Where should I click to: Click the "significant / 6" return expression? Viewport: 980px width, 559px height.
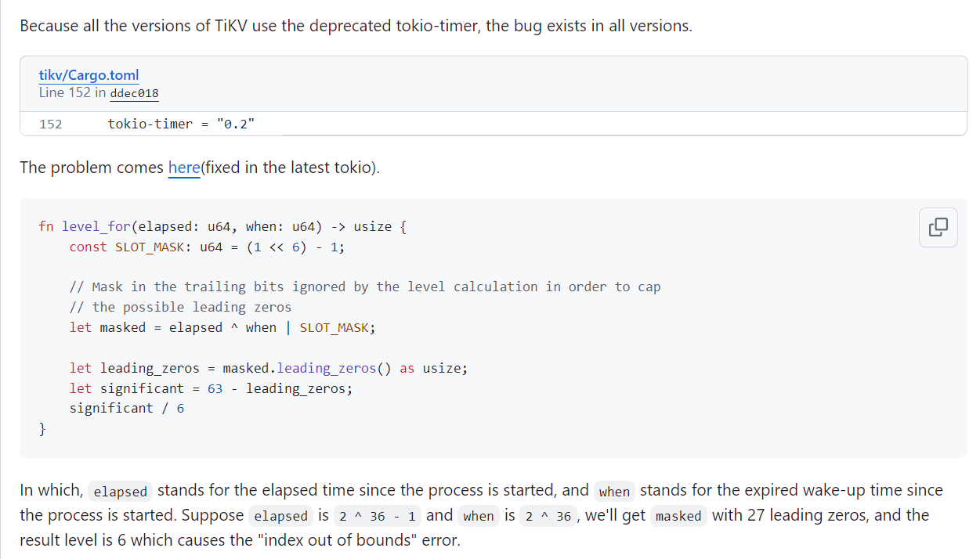click(127, 408)
